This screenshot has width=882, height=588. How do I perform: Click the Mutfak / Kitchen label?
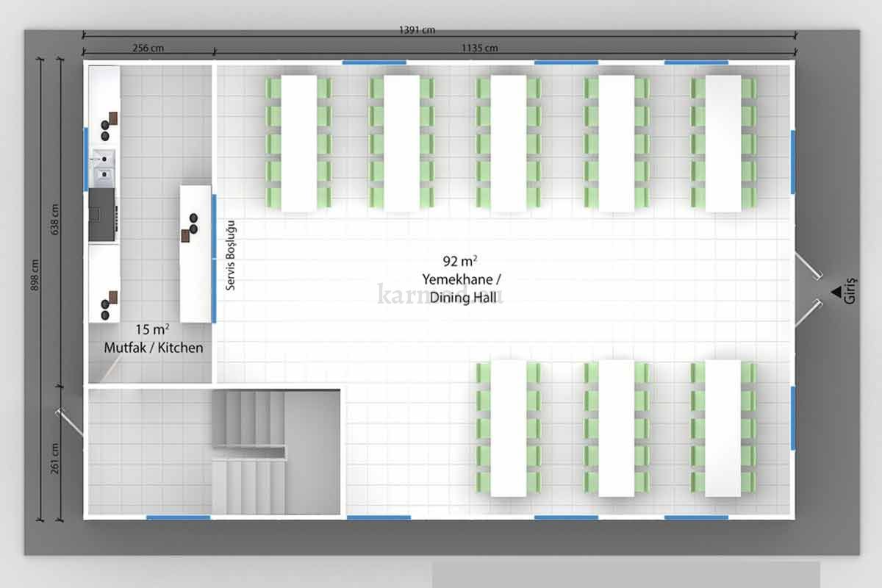[x=152, y=347]
